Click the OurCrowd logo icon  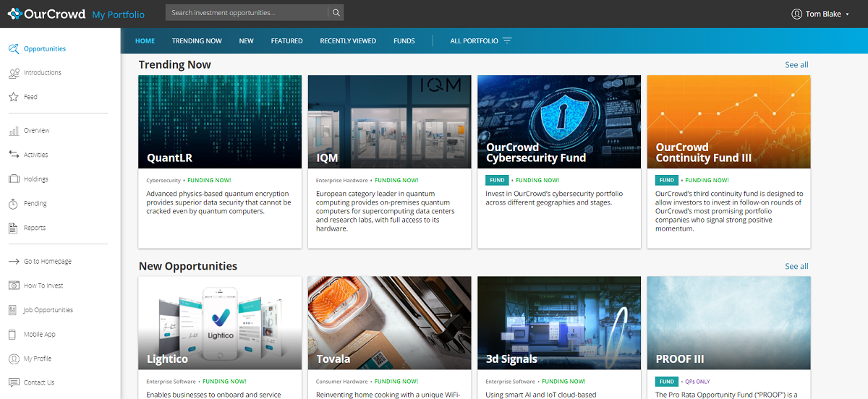pyautogui.click(x=14, y=14)
